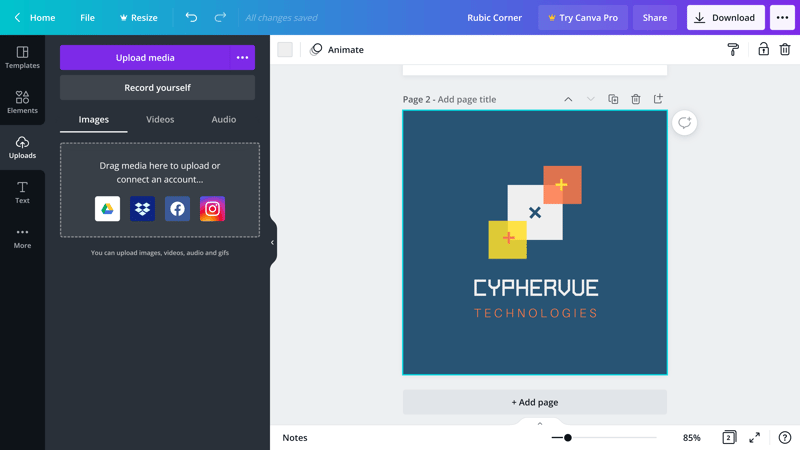Viewport: 800px width, 450px height.
Task: Connect Dropbox account icon
Action: coord(142,209)
